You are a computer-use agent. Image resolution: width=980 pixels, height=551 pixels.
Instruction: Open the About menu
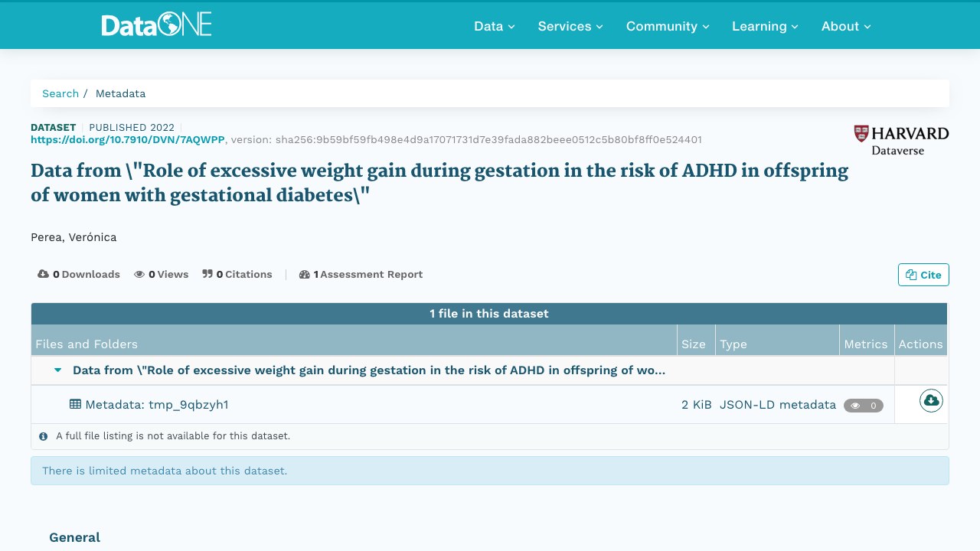click(846, 26)
